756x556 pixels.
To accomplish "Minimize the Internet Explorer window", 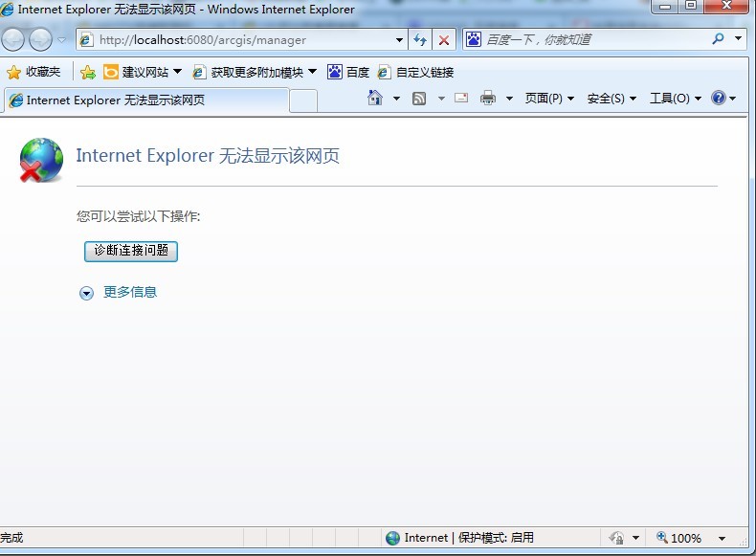I will [665, 7].
